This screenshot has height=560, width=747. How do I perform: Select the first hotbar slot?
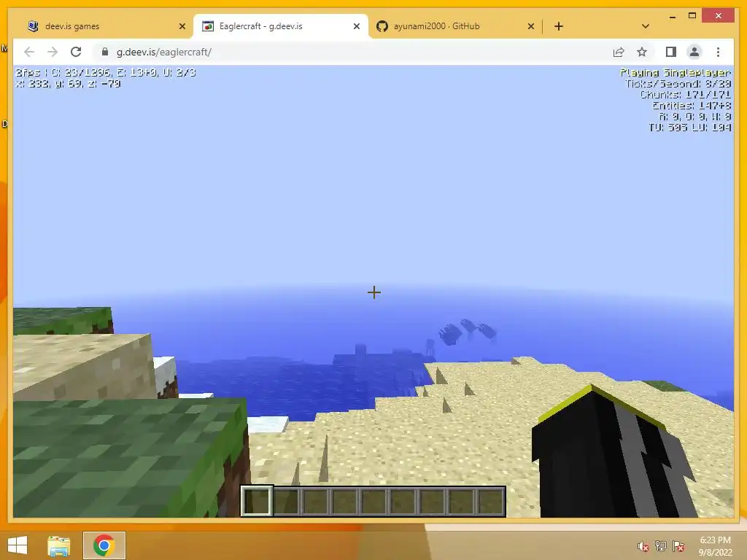257,501
